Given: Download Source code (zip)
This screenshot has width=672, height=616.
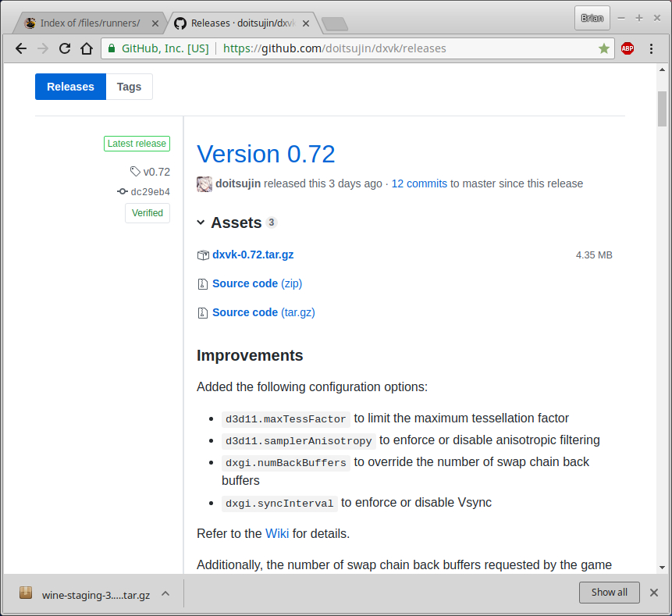Looking at the screenshot, I should (257, 283).
